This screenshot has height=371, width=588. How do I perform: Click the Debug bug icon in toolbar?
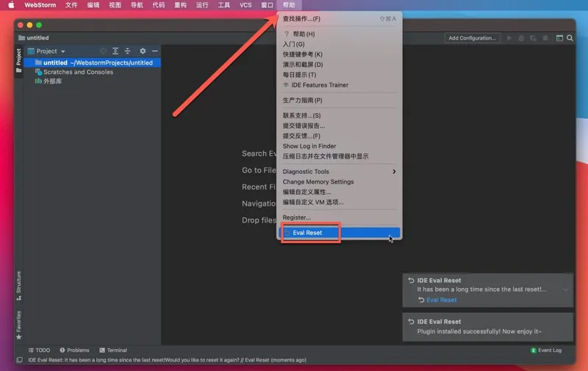(521, 38)
